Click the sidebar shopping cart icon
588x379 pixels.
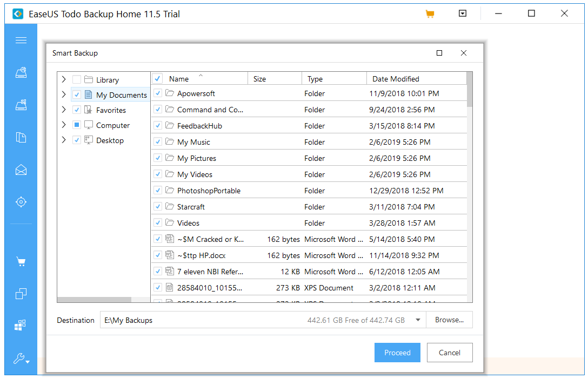21,261
